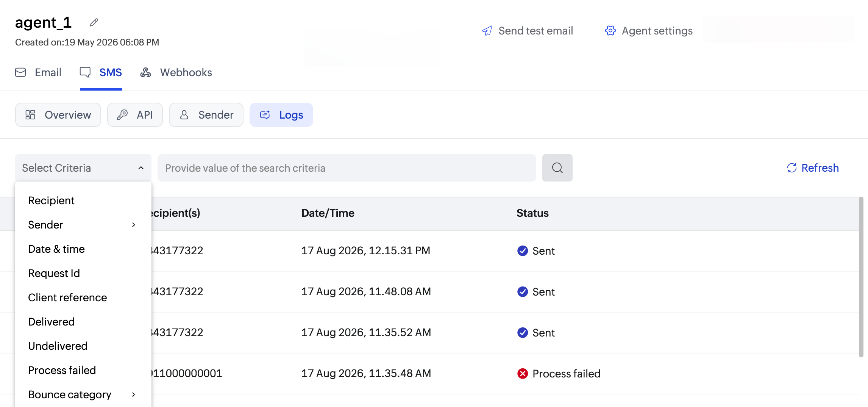This screenshot has height=407, width=868.
Task: Click the Agent settings gear icon
Action: [610, 31]
